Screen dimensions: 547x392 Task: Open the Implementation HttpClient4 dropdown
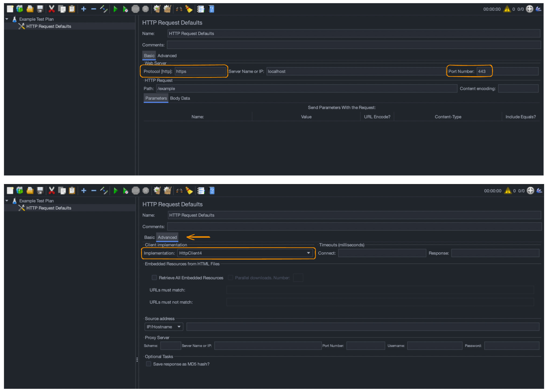tap(308, 253)
